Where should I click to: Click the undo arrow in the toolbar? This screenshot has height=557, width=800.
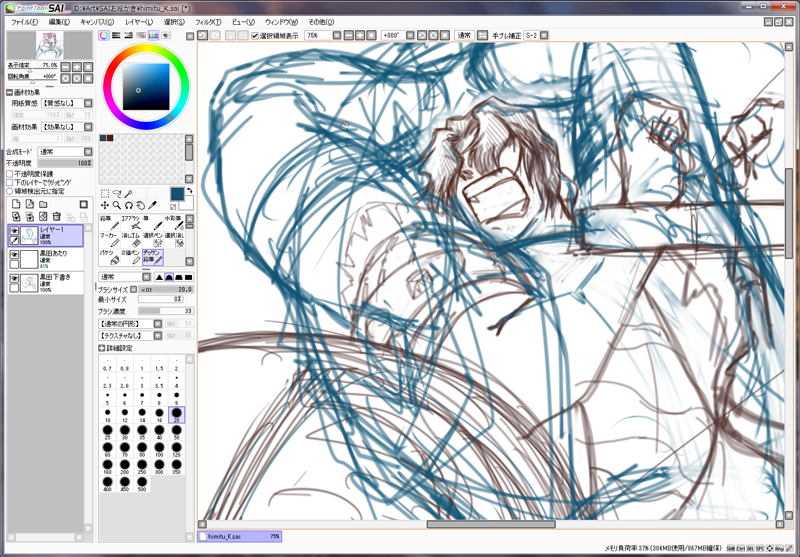[202, 35]
